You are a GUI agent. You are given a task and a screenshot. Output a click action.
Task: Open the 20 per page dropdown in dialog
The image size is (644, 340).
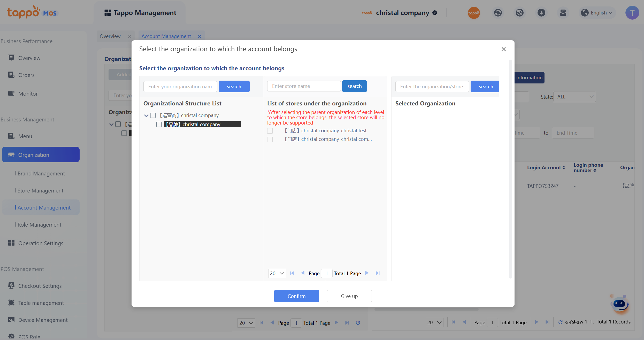click(277, 273)
